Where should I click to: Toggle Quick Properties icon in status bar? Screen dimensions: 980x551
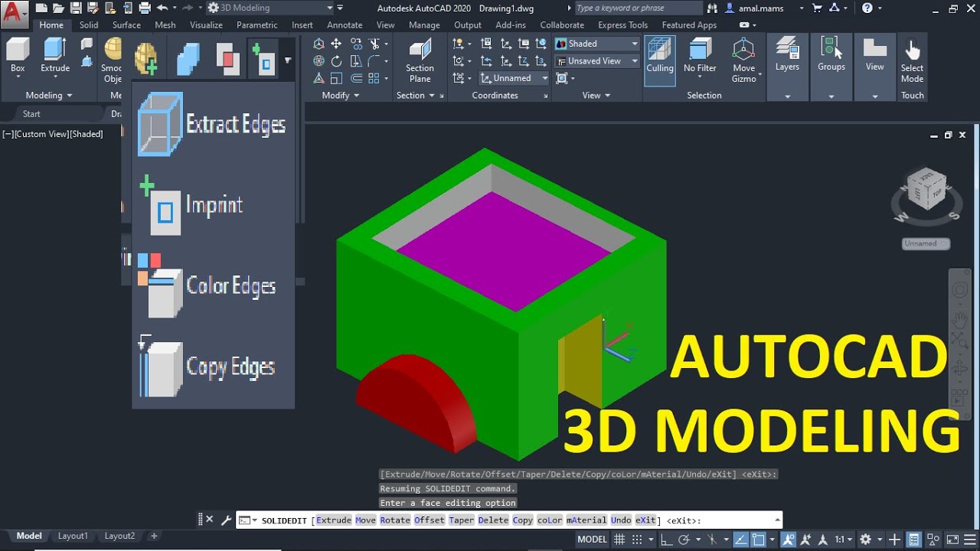tap(913, 540)
